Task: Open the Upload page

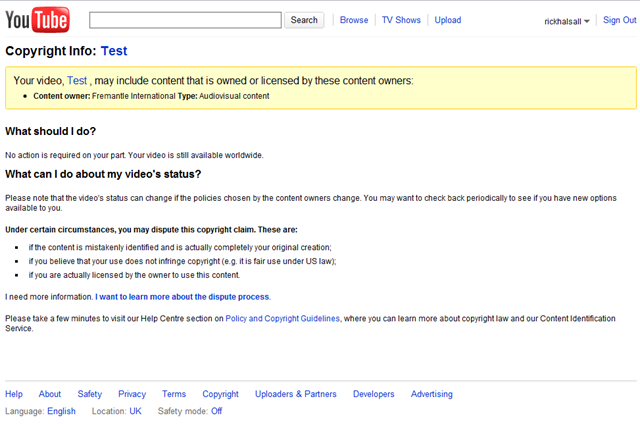Action: (x=448, y=20)
